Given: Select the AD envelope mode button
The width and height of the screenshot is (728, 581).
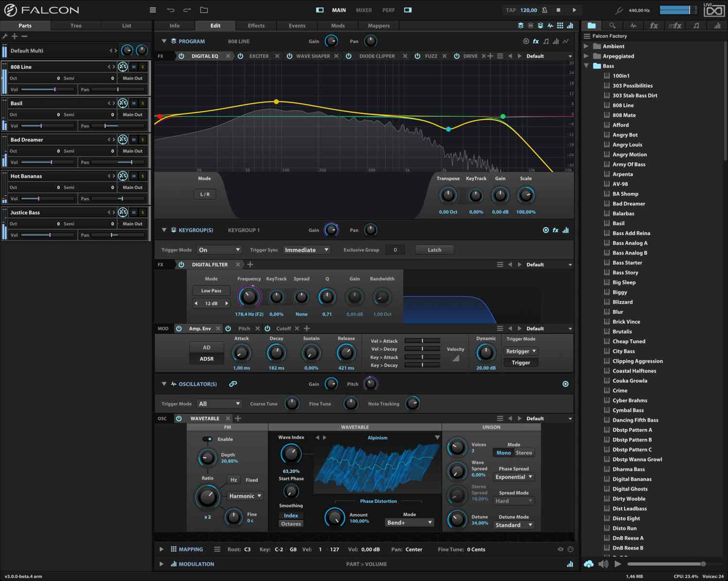Looking at the screenshot, I should click(206, 347).
